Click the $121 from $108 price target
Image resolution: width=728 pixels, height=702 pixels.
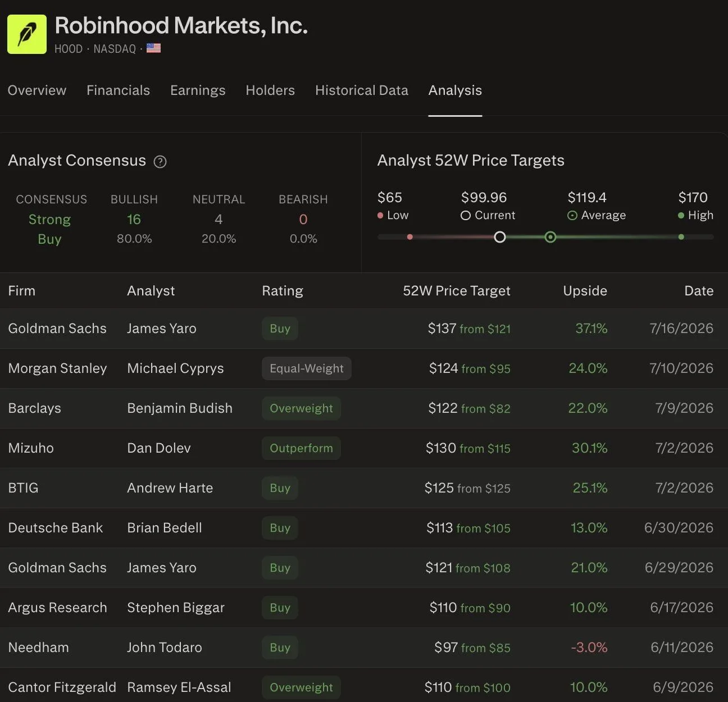(x=468, y=568)
